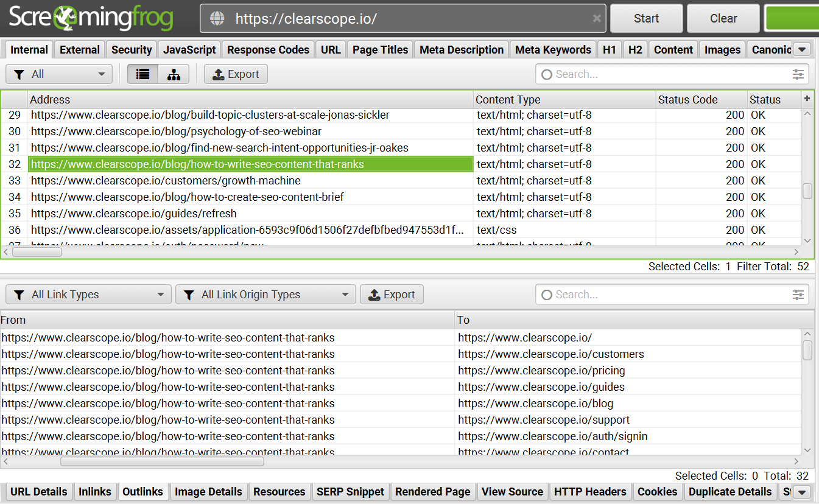Sort by the From column header

point(227,320)
